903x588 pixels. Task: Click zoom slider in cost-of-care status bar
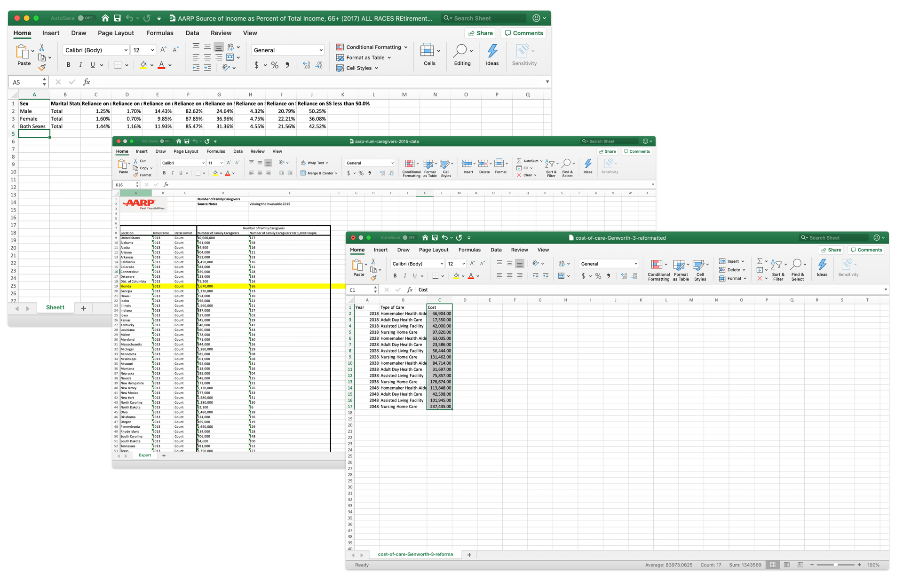click(836, 564)
